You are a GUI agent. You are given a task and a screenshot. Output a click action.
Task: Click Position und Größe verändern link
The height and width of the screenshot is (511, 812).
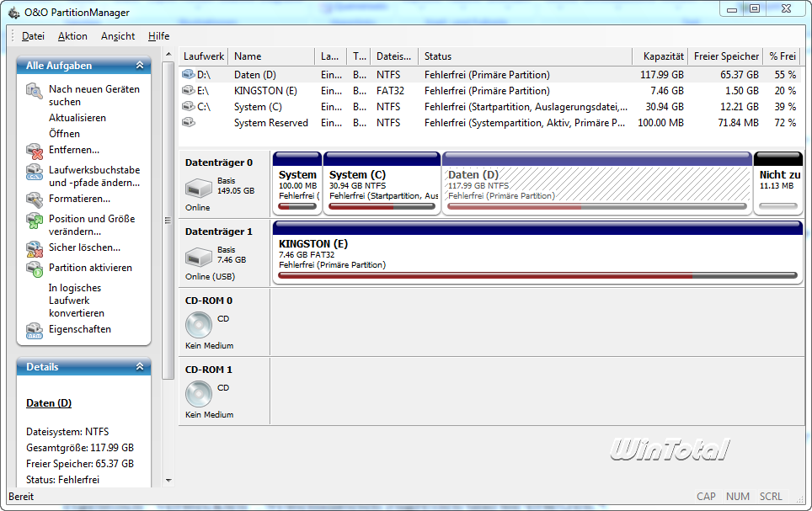[x=92, y=226]
